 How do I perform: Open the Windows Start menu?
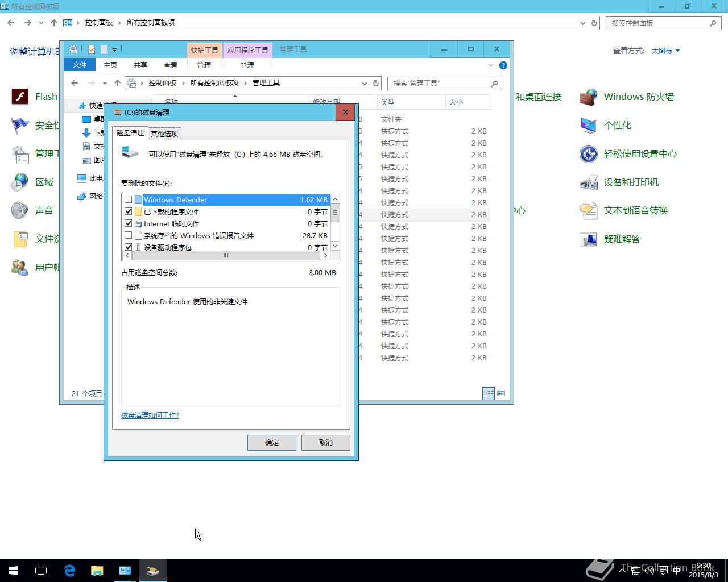coord(14,571)
